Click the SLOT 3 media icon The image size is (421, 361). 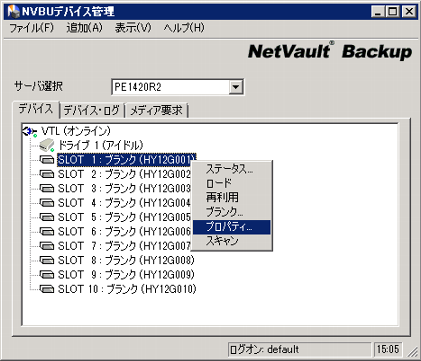click(47, 188)
